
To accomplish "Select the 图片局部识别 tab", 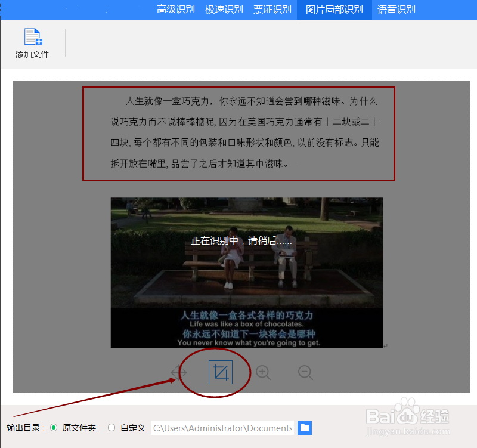I will pyautogui.click(x=334, y=10).
